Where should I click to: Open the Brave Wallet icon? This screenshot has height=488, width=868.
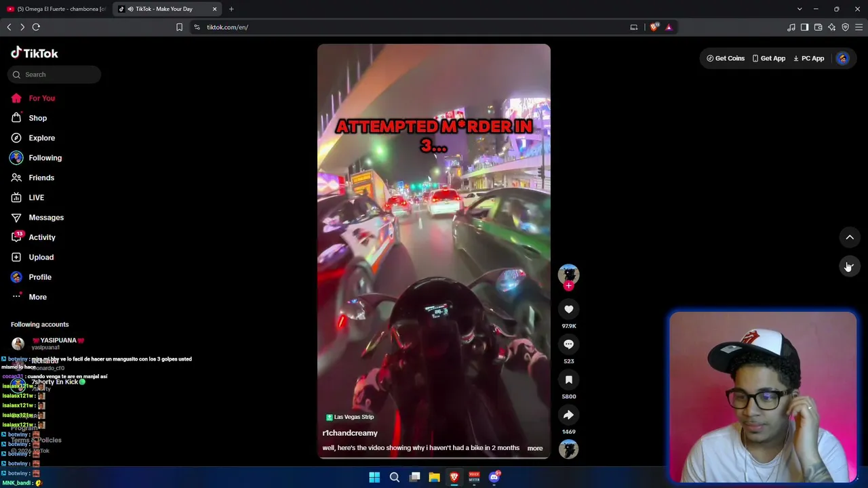pos(818,27)
